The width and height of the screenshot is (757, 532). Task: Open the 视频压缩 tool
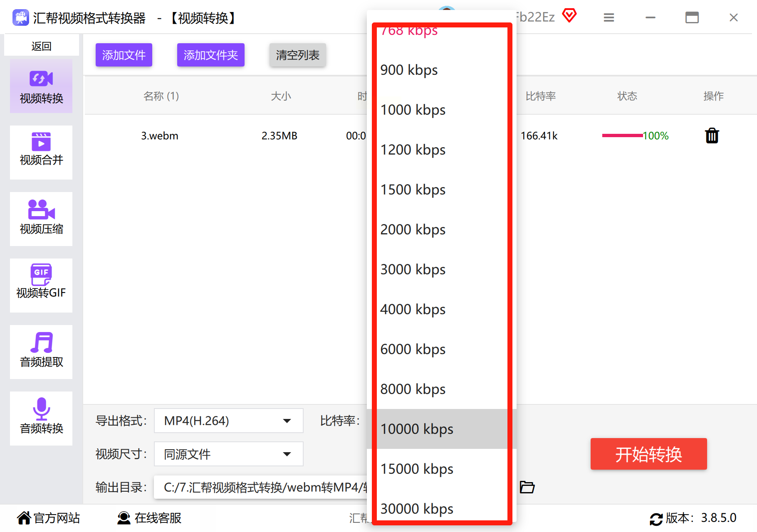[41, 219]
